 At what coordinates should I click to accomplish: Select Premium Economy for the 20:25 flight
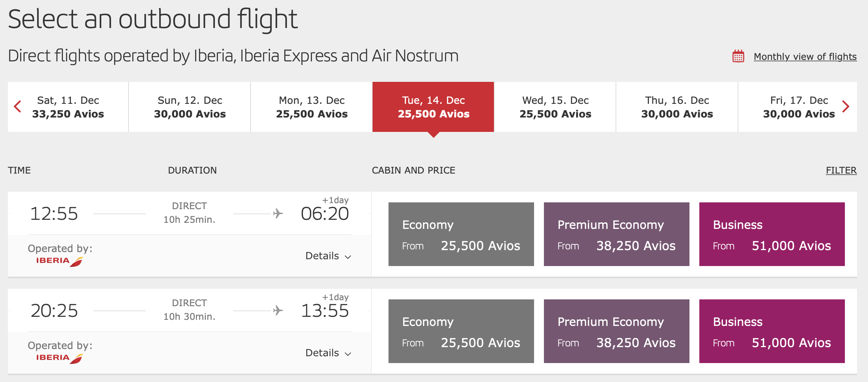[616, 331]
